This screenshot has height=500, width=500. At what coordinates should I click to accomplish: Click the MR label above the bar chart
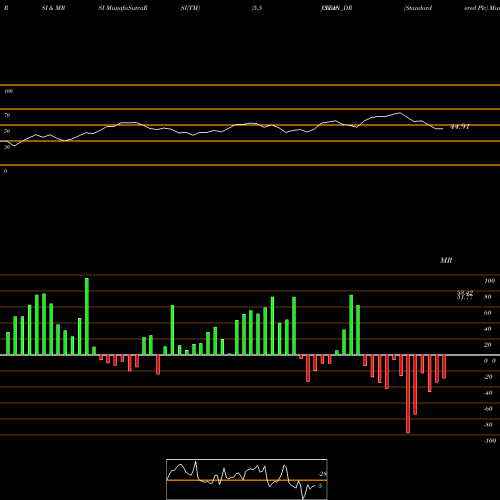click(x=446, y=260)
